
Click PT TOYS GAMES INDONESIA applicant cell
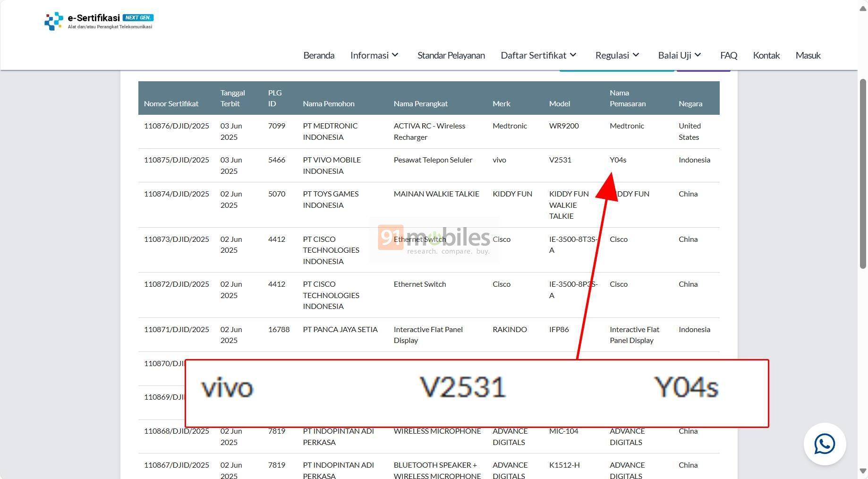pyautogui.click(x=331, y=199)
